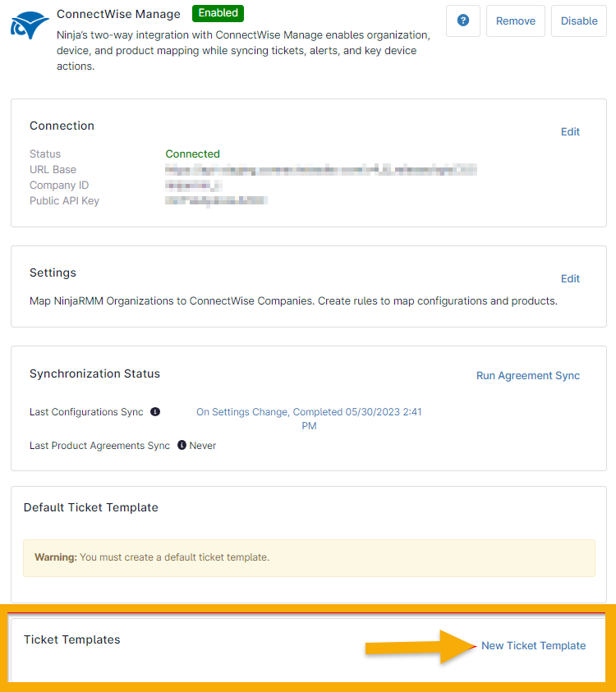Click the Synchronization Status heading
This screenshot has height=692, width=616.
point(94,373)
